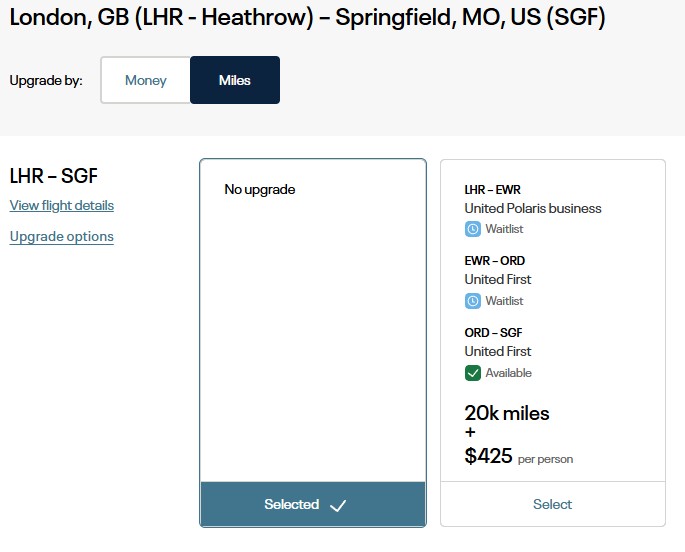Click the 20k miles price text
Image resolution: width=685 pixels, height=552 pixels.
click(507, 413)
